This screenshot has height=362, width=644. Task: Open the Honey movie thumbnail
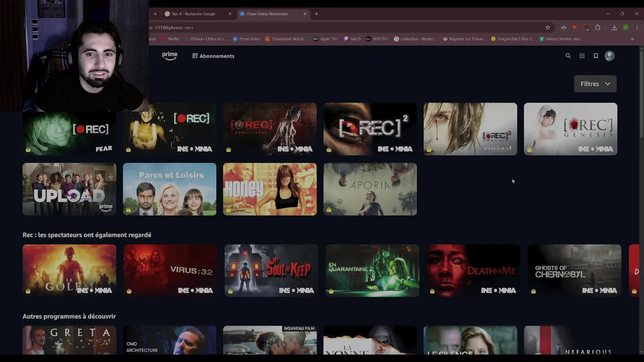click(270, 189)
